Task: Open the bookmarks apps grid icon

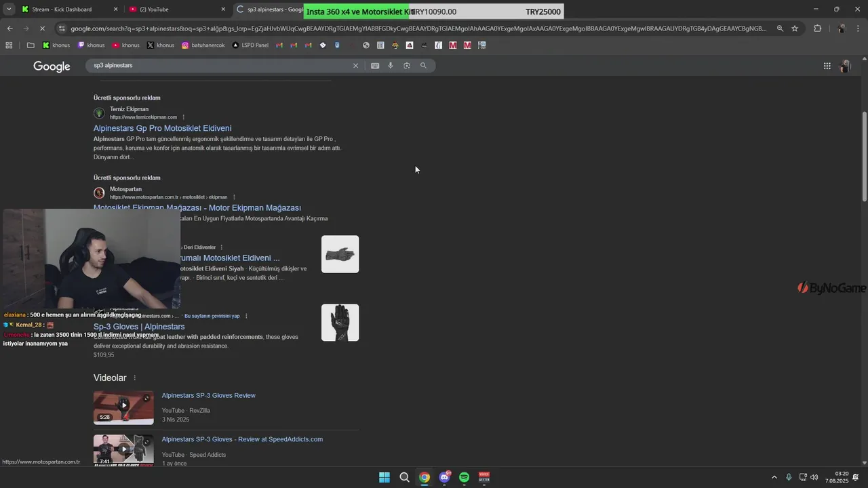Action: (9, 45)
